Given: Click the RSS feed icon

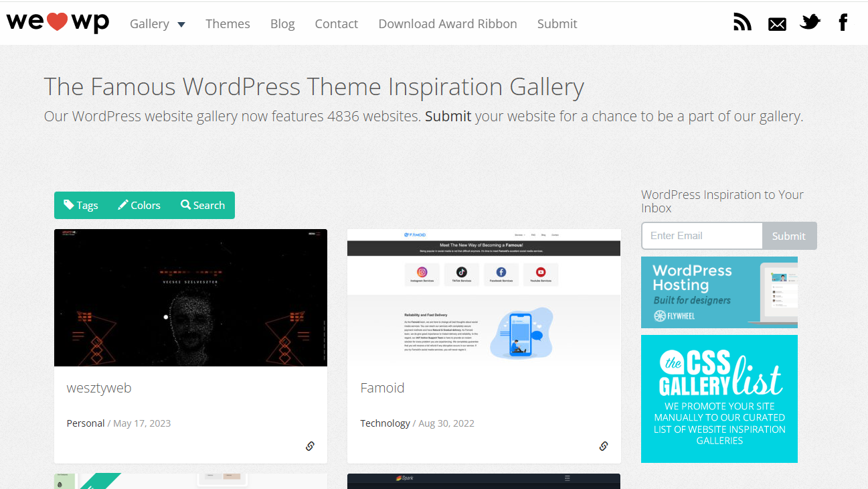Looking at the screenshot, I should click(x=742, y=23).
